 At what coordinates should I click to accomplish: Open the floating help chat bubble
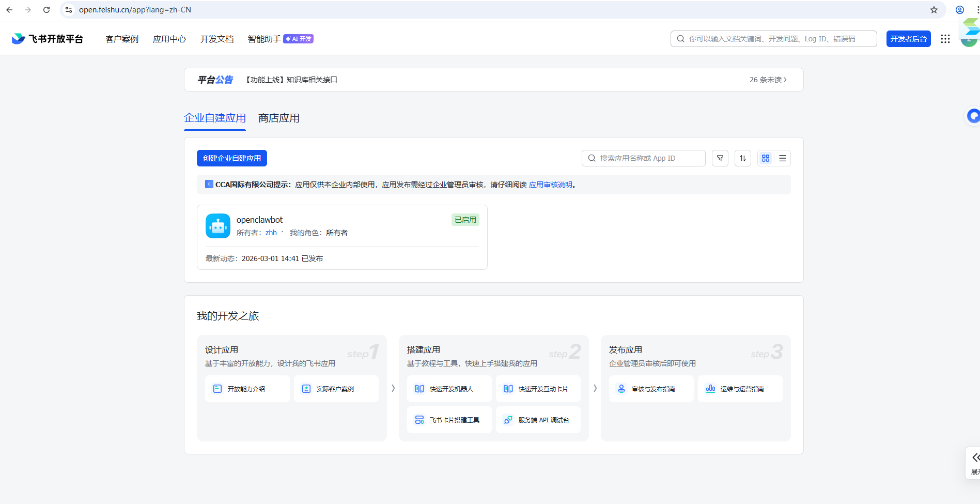[x=973, y=116]
